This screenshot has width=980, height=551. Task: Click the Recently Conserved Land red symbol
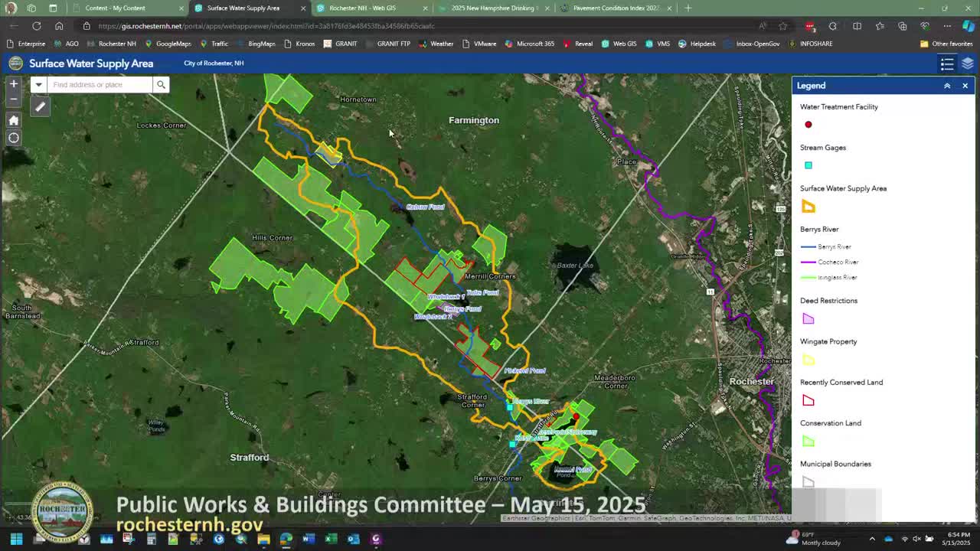(808, 400)
